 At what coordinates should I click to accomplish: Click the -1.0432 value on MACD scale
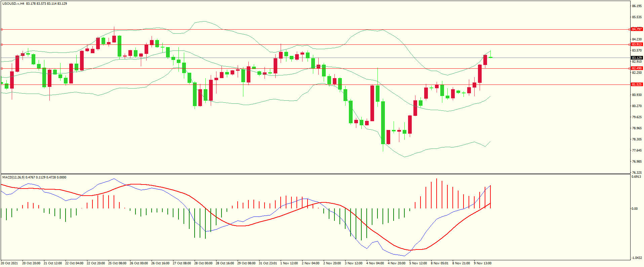(x=637, y=258)
